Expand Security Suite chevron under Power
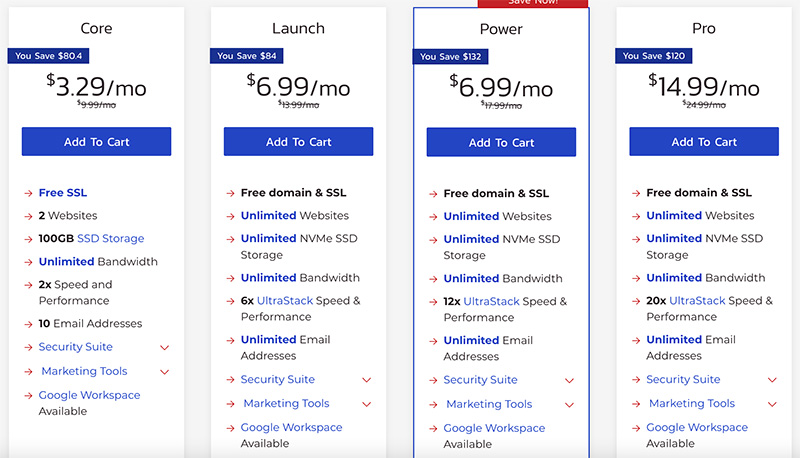The height and width of the screenshot is (458, 800). 569,380
